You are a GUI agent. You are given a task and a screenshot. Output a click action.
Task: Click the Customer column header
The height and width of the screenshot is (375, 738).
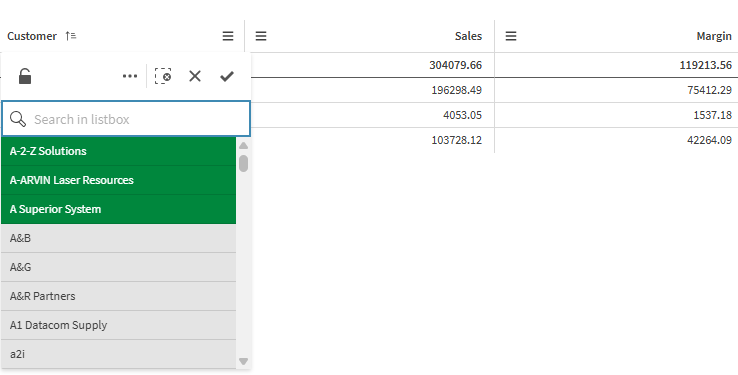pos(32,36)
